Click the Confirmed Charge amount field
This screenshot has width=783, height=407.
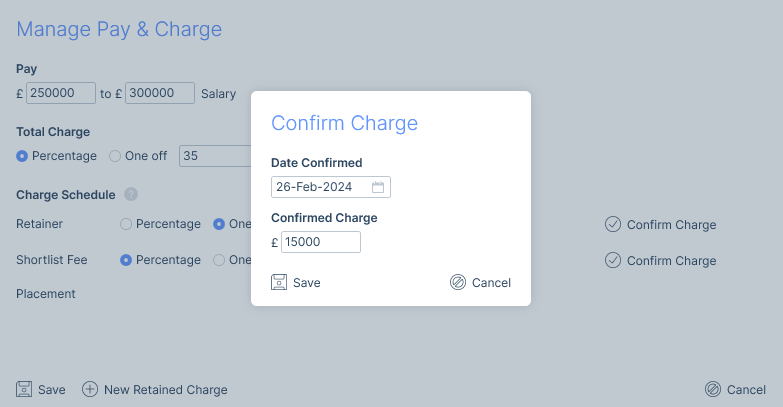320,242
